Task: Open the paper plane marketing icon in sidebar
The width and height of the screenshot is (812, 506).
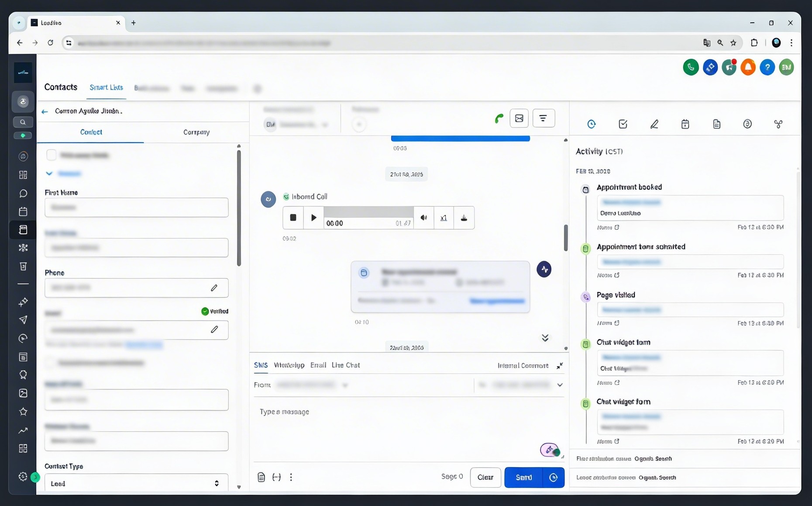Action: click(23, 320)
